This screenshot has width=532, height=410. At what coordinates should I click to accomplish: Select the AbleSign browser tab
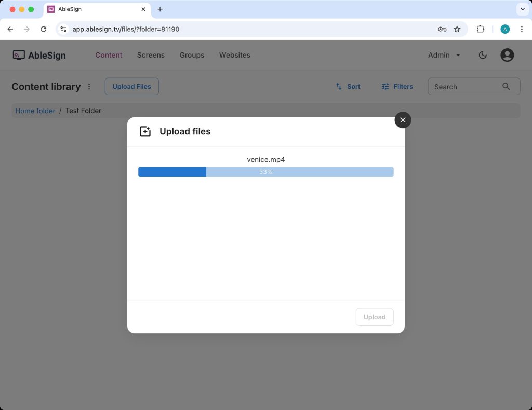click(x=97, y=9)
